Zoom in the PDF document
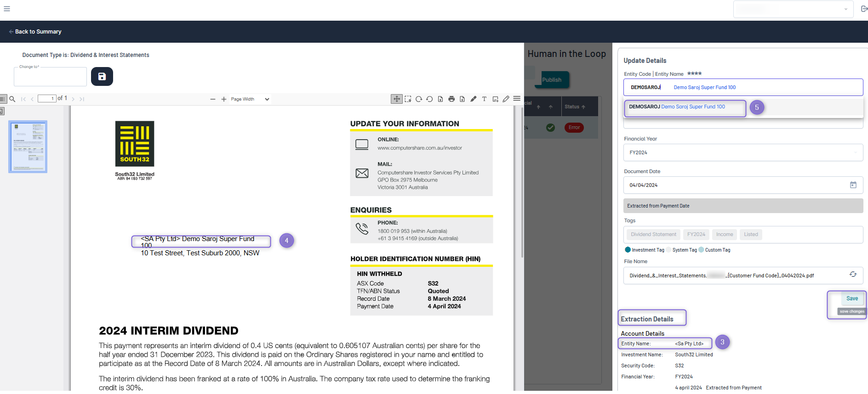This screenshot has height=394, width=868. point(224,99)
